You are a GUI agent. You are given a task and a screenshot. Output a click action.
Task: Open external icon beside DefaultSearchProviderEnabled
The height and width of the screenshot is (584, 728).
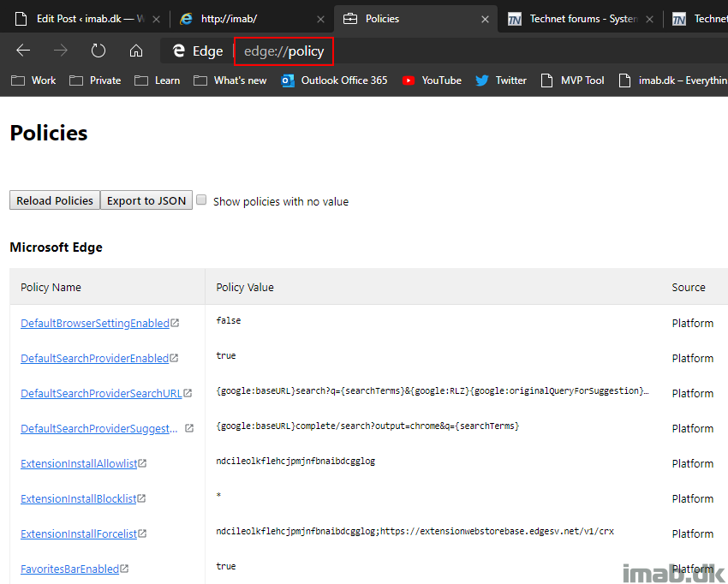pos(174,358)
